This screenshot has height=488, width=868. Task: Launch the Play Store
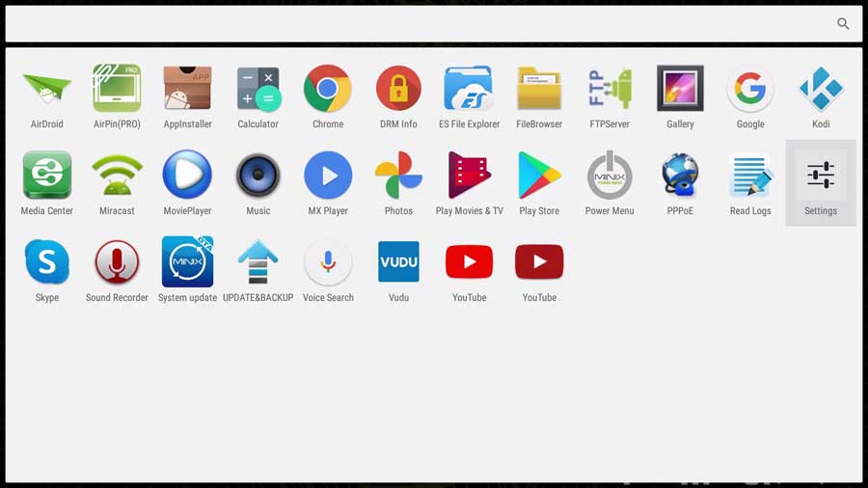[539, 175]
